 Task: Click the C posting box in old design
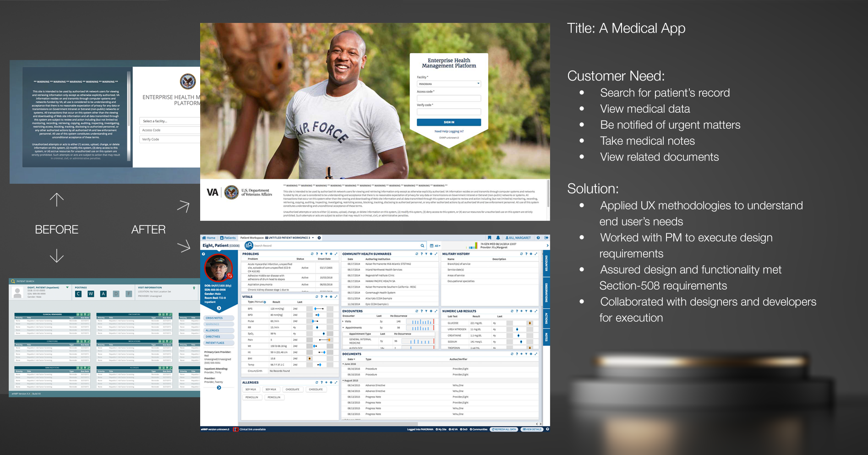pos(78,294)
